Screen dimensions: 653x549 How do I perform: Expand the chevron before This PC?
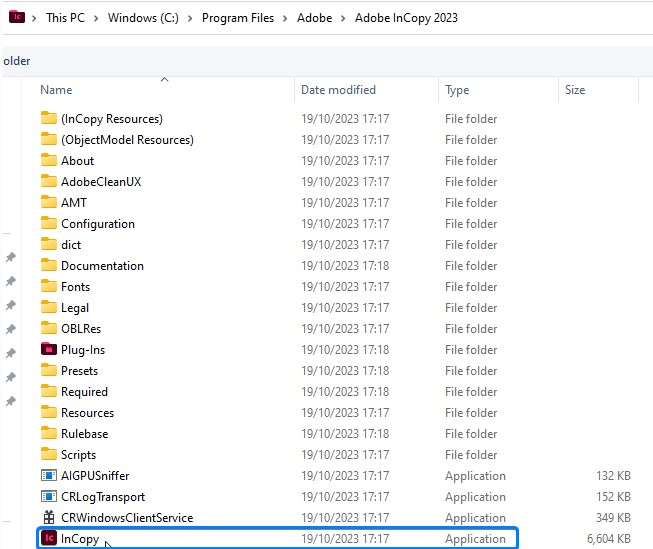[x=34, y=18]
